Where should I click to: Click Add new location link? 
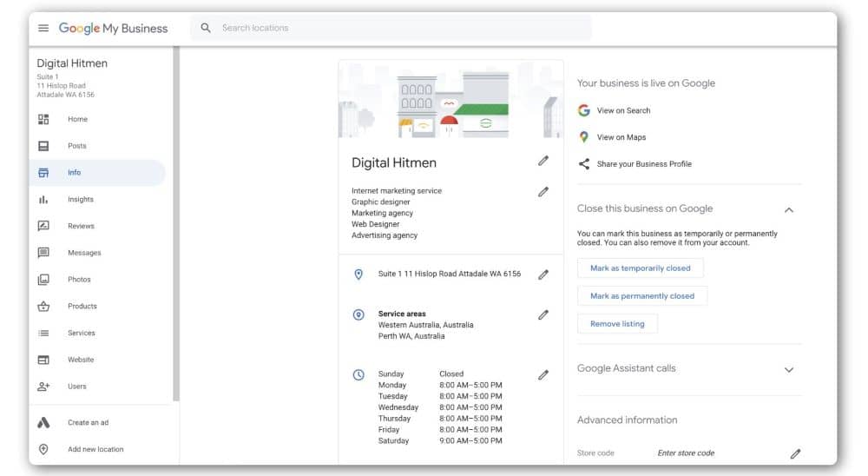tap(95, 449)
